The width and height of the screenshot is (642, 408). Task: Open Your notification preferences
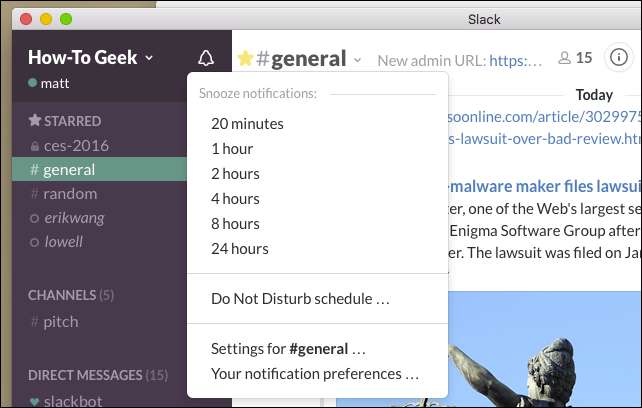click(x=315, y=374)
